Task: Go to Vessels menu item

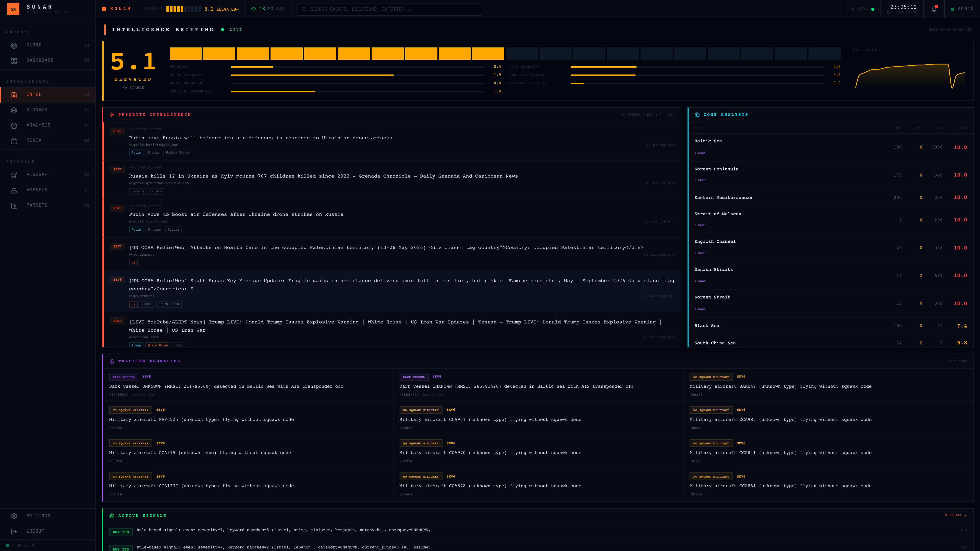Action: [x=48, y=190]
